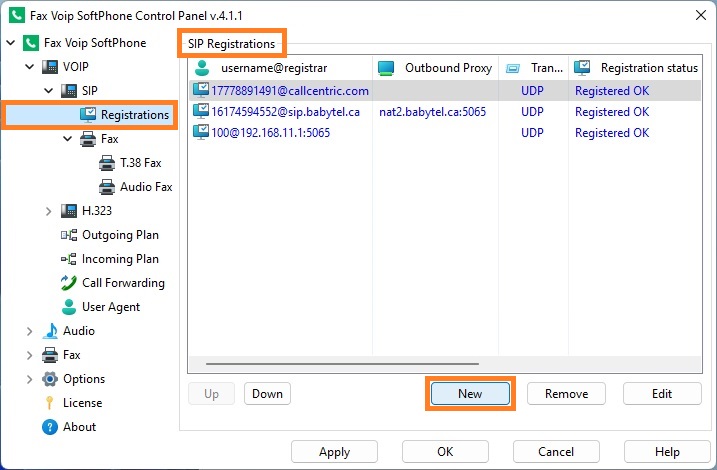Screen dimensions: 717x470
Task: Collapse the Fax Voip SoftPhone root node
Action: pos(11,43)
